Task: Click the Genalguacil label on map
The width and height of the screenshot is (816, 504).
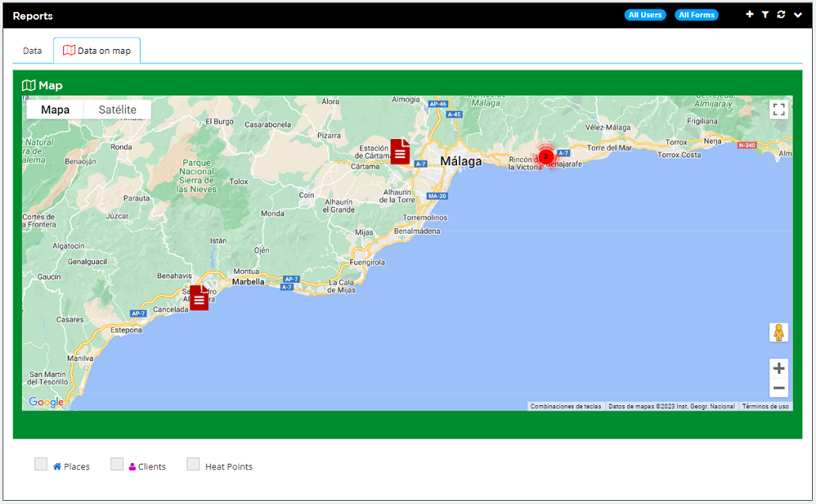Action: coord(88,261)
